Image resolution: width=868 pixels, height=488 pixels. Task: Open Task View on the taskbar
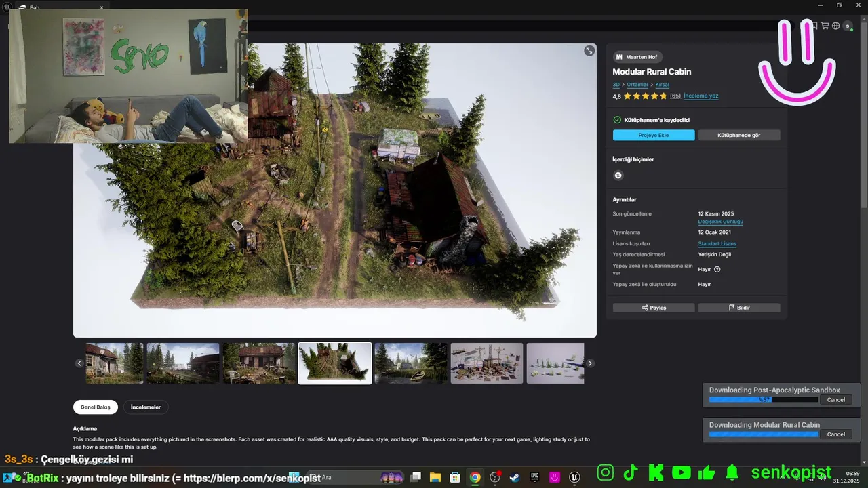pyautogui.click(x=416, y=477)
